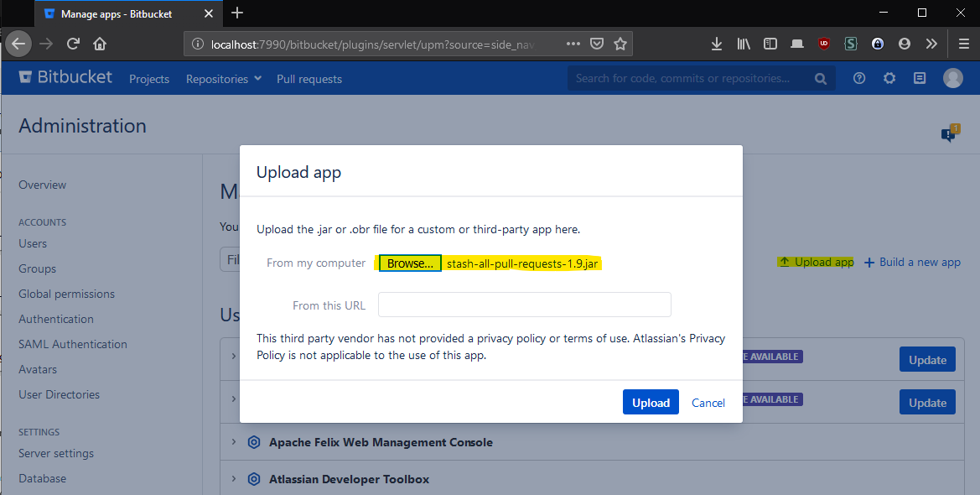Click the browser forward arrow button

(x=46, y=43)
